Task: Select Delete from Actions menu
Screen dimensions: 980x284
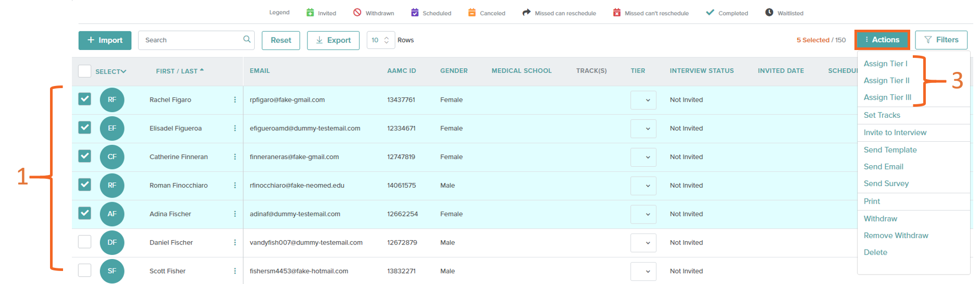Action: [x=875, y=252]
